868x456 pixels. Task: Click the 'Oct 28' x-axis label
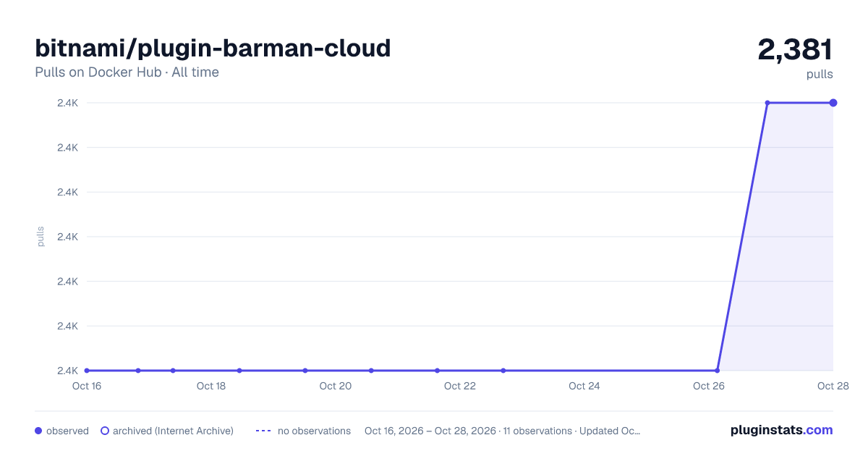[833, 386]
